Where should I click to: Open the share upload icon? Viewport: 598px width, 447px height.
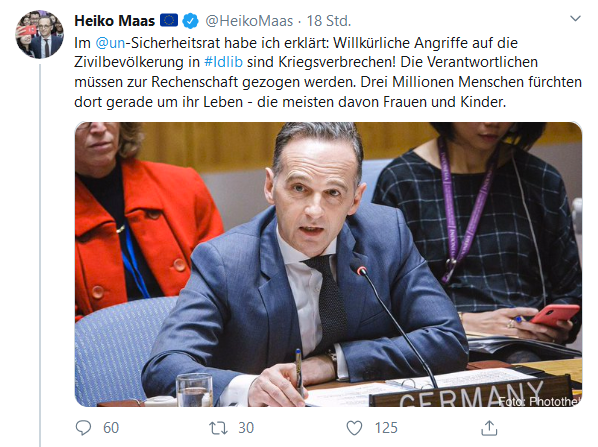489,428
